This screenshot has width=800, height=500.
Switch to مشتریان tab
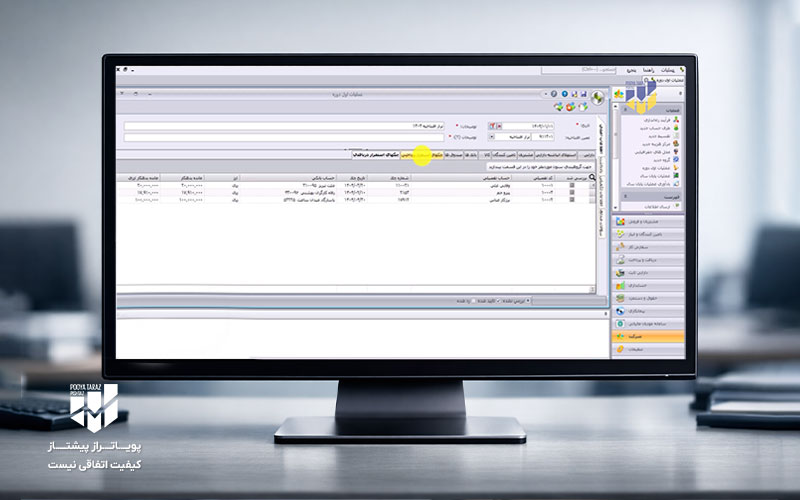(525, 154)
